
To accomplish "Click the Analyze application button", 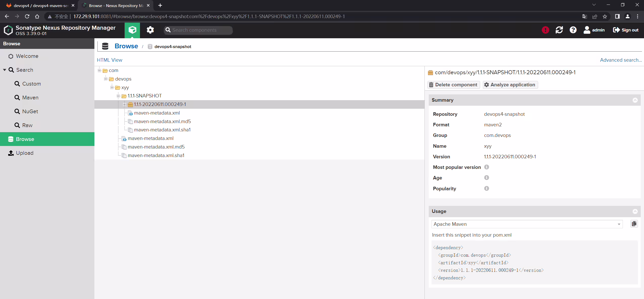I will click(510, 85).
